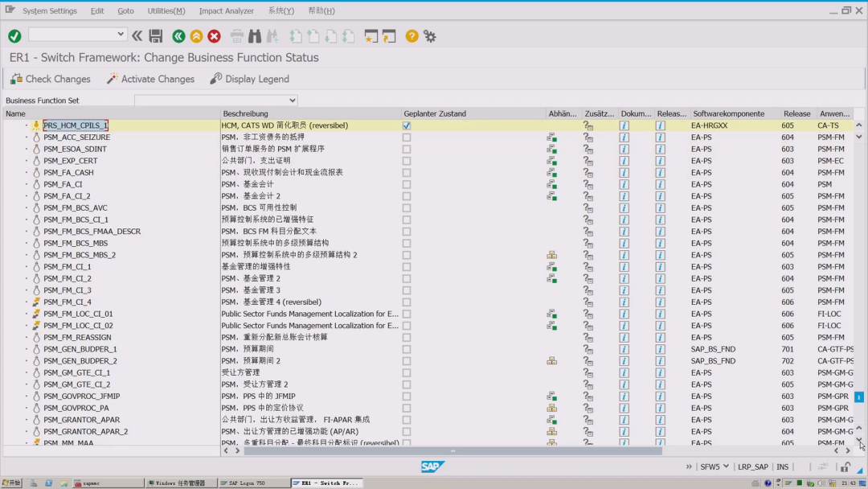The height and width of the screenshot is (489, 868).
Task: Click the Create New Session window icon
Action: tap(371, 36)
